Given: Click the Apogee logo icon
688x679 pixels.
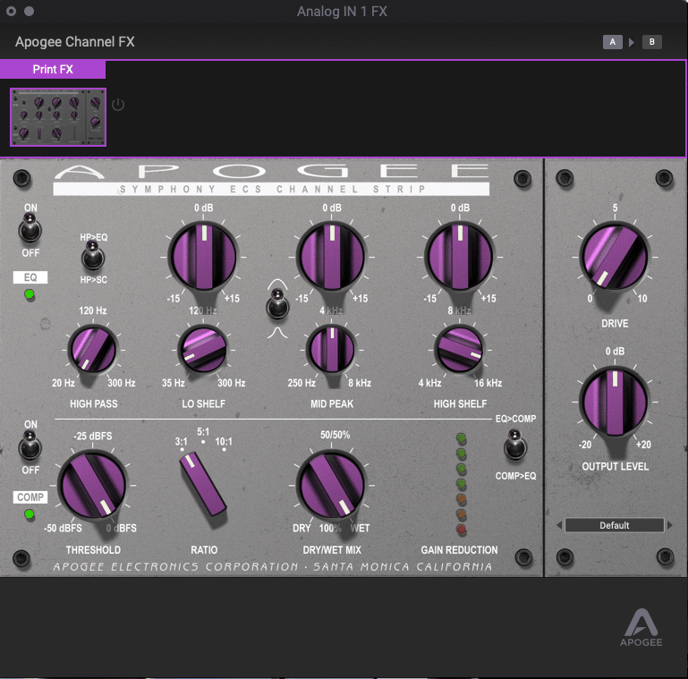Looking at the screenshot, I should coord(641,627).
